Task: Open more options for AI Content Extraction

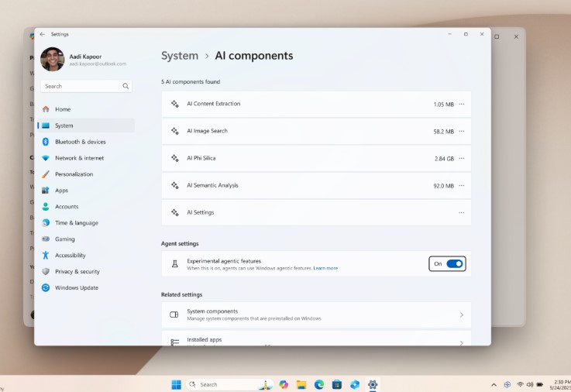Action: point(462,104)
